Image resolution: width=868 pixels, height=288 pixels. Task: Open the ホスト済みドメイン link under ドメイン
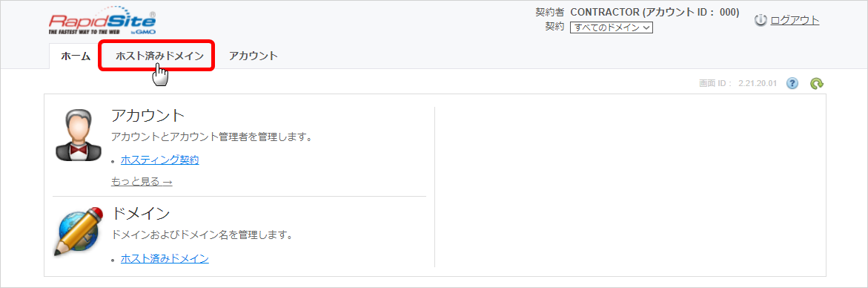coord(165,258)
